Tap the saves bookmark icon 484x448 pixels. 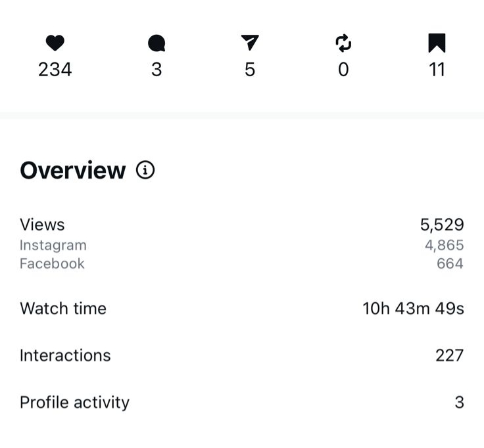(437, 43)
